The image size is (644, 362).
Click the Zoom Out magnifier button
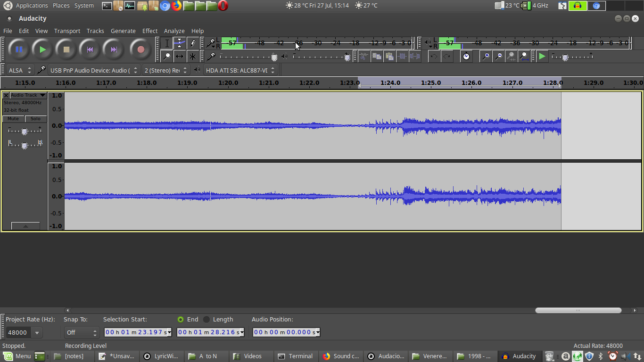coord(498,57)
